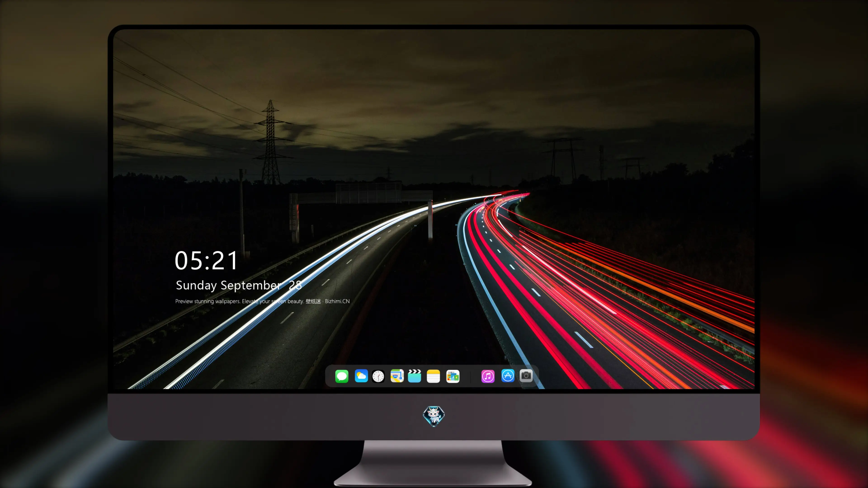Launch the iTunes Store music icon
Image resolution: width=868 pixels, height=488 pixels.
coord(488,376)
